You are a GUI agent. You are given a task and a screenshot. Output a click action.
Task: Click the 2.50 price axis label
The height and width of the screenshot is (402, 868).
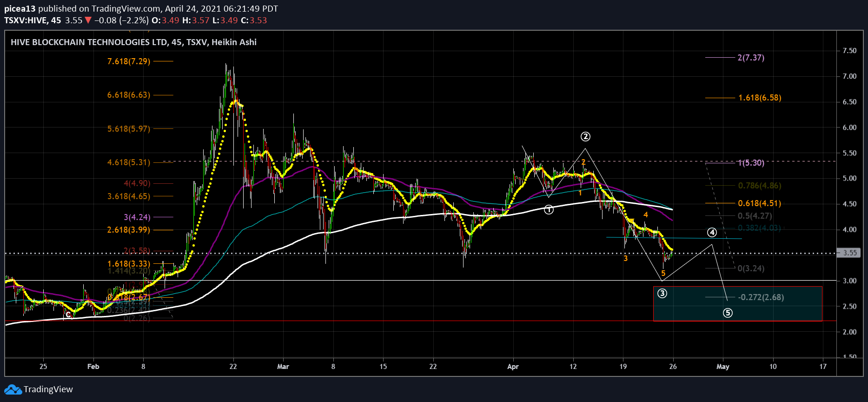click(x=849, y=306)
